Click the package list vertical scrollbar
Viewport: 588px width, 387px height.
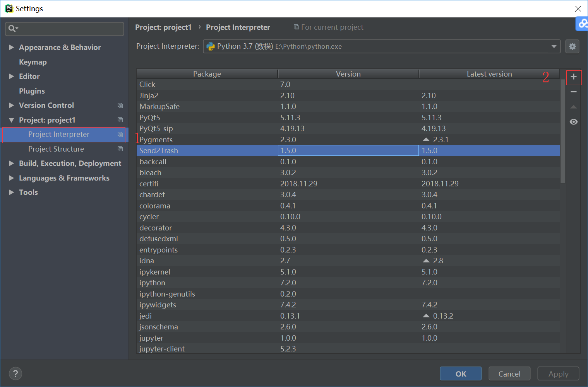coord(563,131)
